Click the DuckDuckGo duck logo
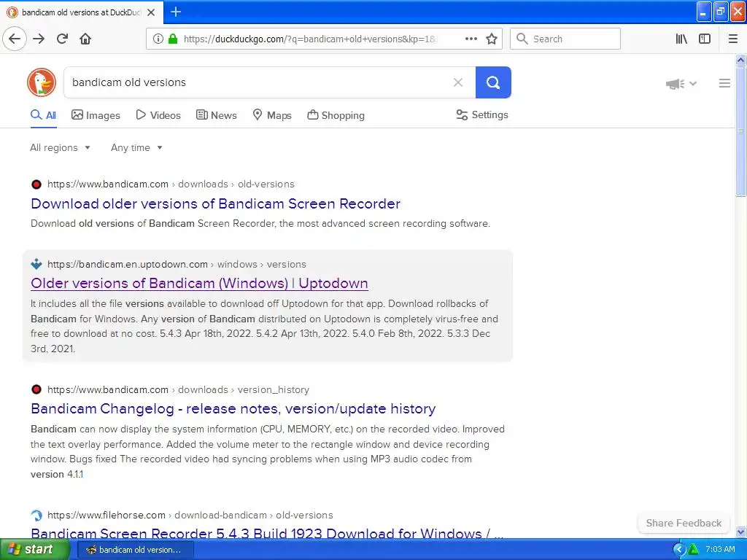The width and height of the screenshot is (747, 560). click(x=42, y=82)
